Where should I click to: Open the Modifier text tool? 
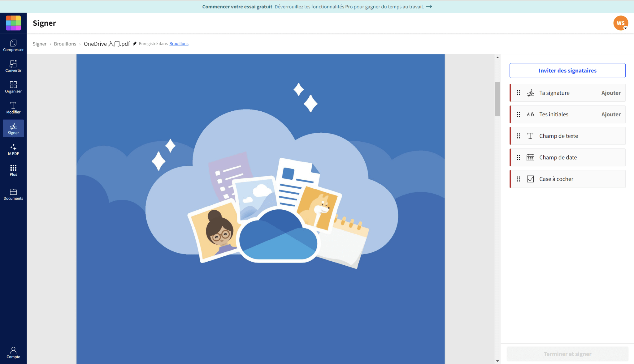[13, 108]
